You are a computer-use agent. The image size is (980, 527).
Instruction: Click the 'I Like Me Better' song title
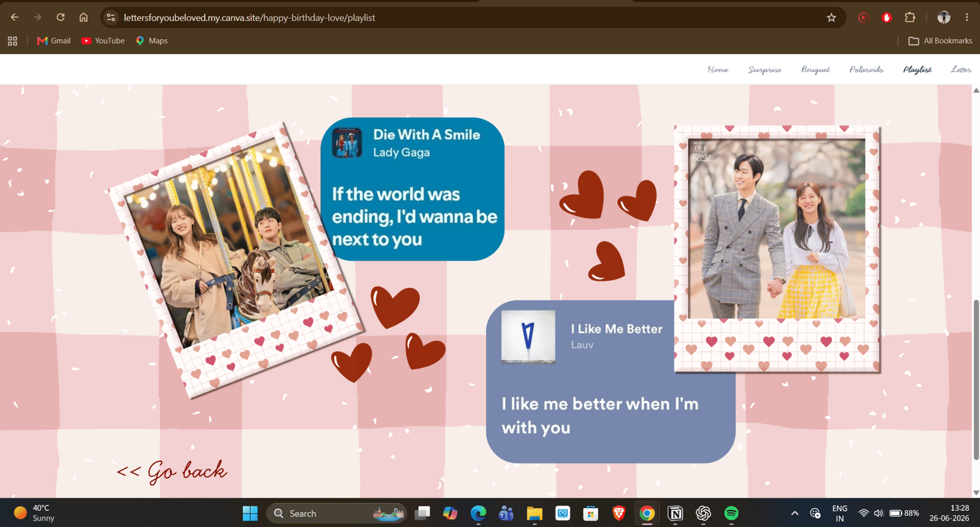(x=617, y=329)
